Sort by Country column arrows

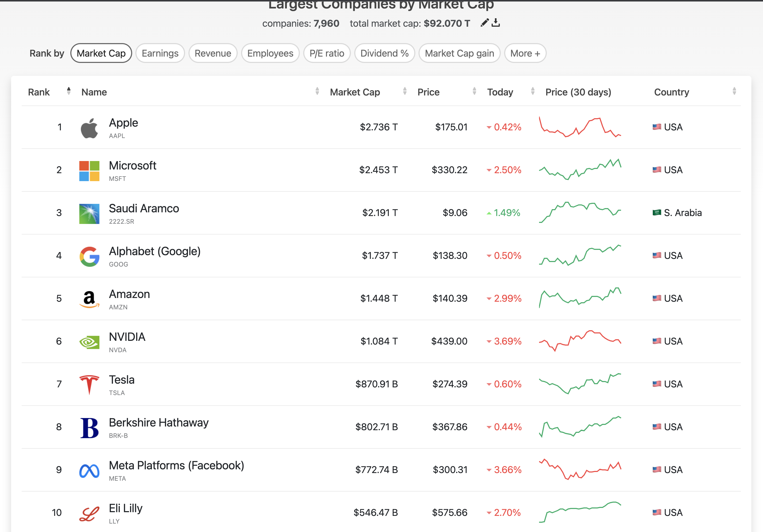(x=734, y=91)
